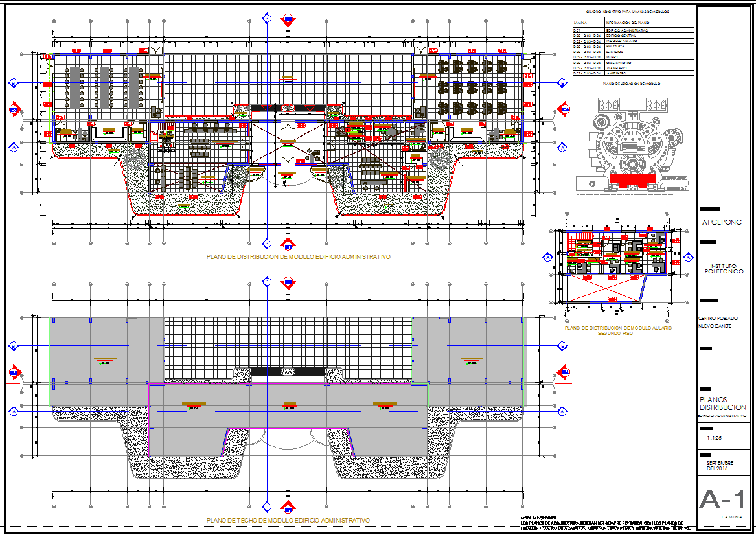The image size is (756, 535).
Task: Select the 'PLANO DE DISTRIBUCION DE MODULO EDIFICIO ADMINISTRATIVO' title
Action: pos(298,257)
